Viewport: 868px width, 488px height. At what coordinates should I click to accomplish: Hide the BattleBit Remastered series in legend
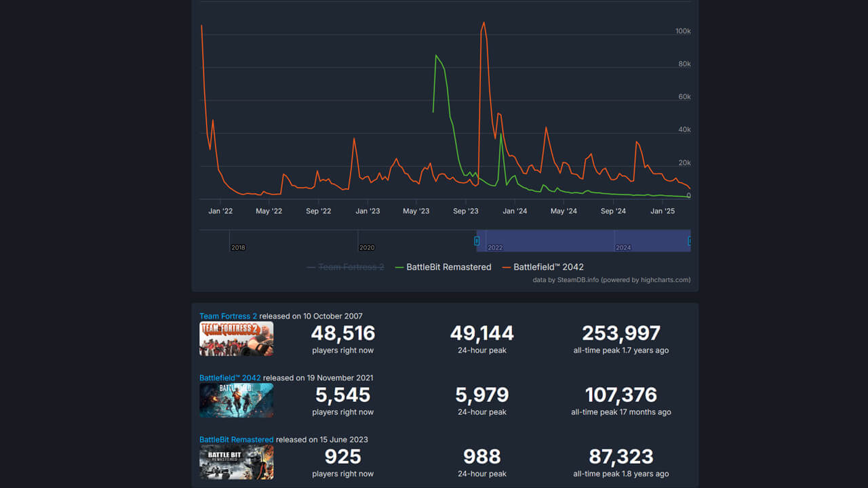click(x=443, y=267)
